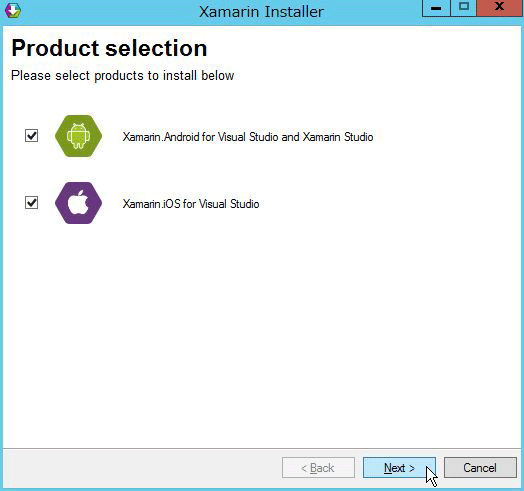Click the greyed-out < Back button

tap(318, 468)
